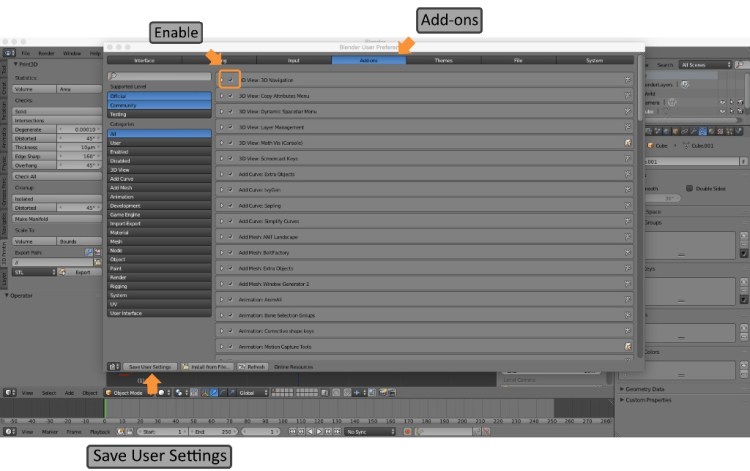Expand Bone Selection Groups add-on row

[x=221, y=315]
